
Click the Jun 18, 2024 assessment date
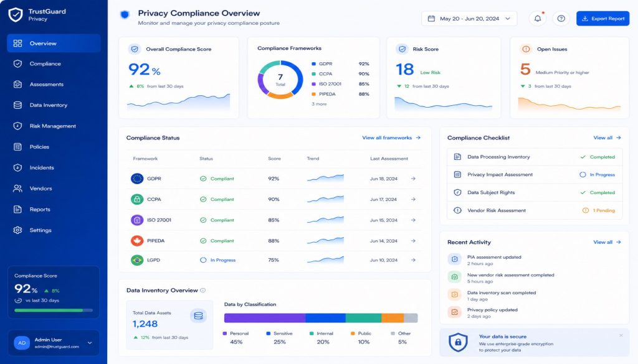pyautogui.click(x=384, y=179)
